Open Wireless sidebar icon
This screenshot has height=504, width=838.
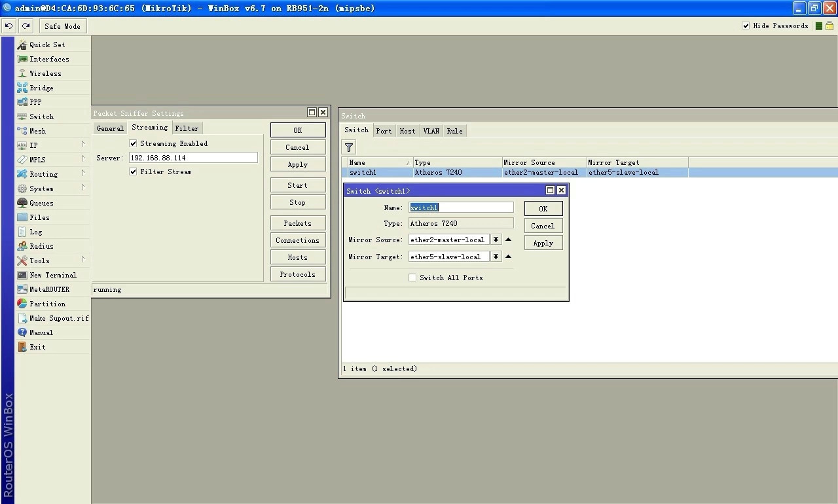22,73
